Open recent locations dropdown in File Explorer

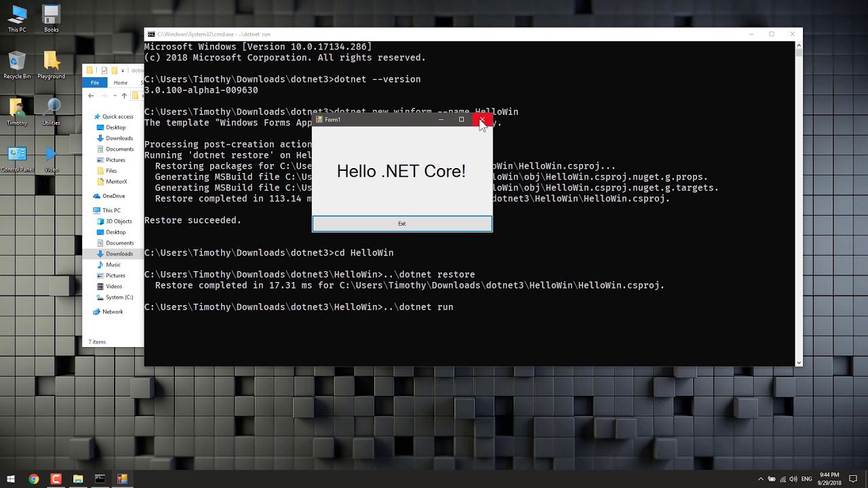[x=115, y=96]
